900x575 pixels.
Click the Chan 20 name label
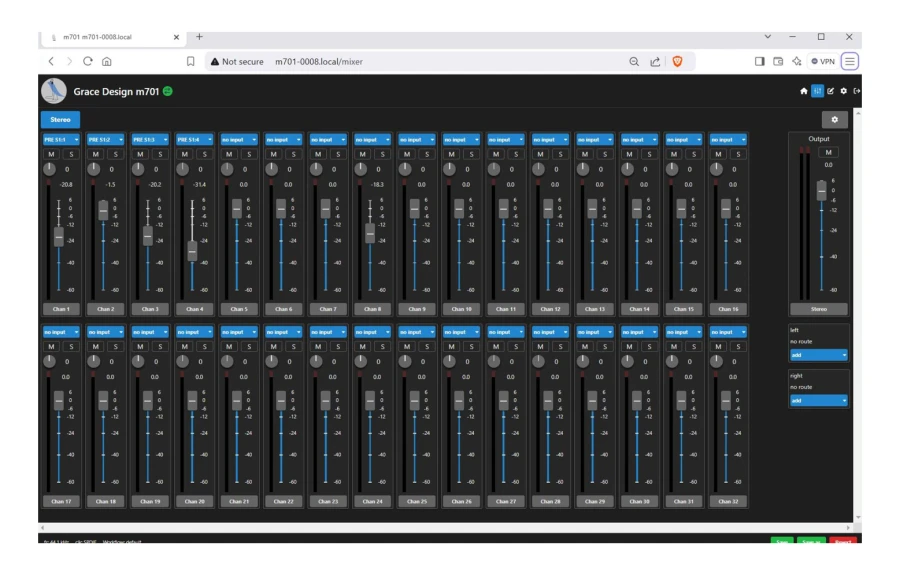[195, 501]
